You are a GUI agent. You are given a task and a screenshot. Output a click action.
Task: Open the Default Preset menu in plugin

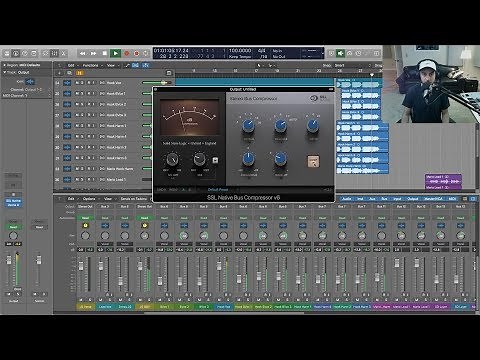(218, 190)
